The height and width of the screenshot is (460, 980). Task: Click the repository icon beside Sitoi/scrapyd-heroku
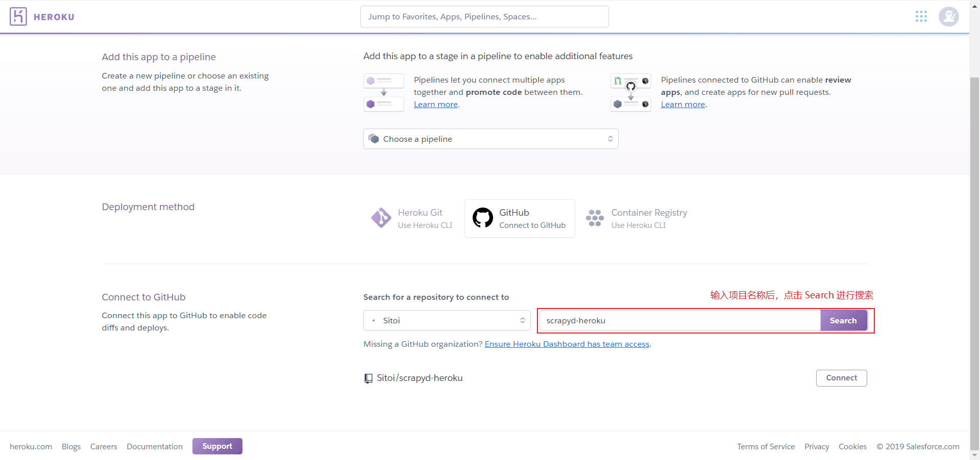[x=368, y=378]
